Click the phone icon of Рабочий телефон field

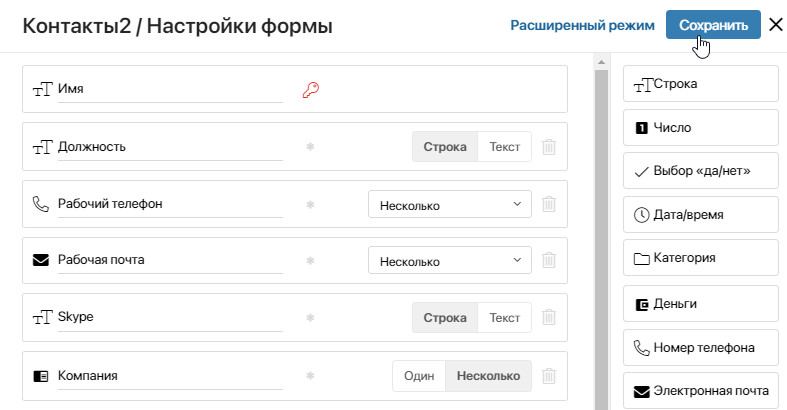[41, 204]
